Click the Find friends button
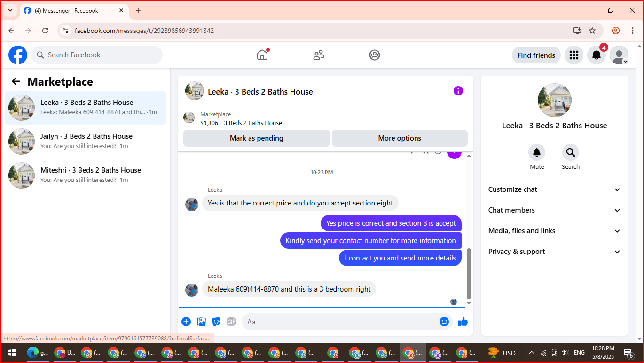Screen dimensions: 644x363 [x=536, y=55]
